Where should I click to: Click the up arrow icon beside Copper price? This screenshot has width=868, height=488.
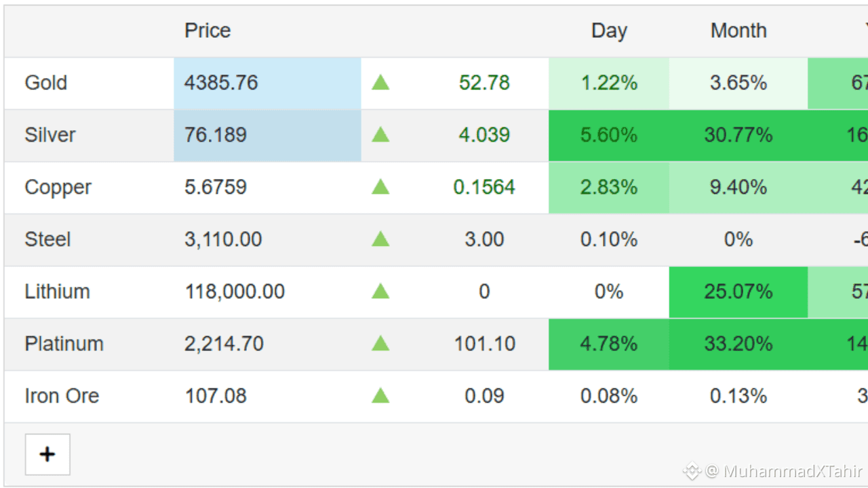pos(380,187)
